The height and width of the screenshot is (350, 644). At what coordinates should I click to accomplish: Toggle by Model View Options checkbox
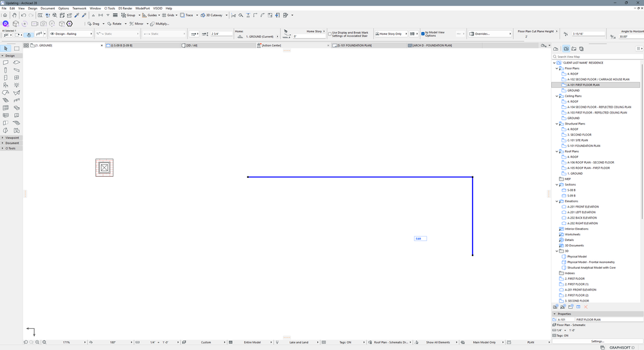pyautogui.click(x=423, y=34)
